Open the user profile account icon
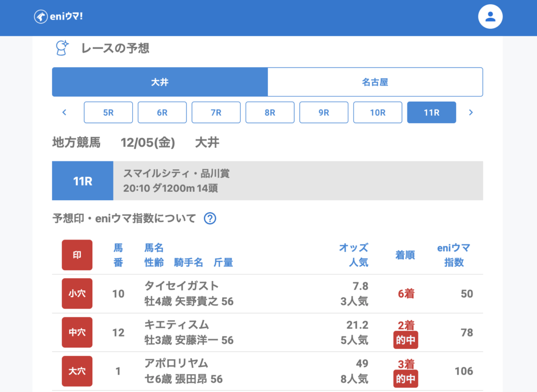Screen dimensions: 537x392 tap(490, 17)
